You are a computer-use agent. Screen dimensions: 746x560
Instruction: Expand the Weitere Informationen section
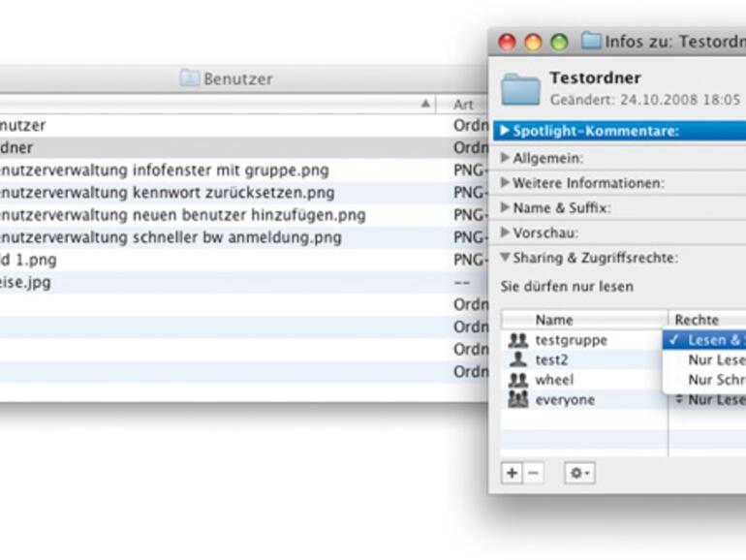click(505, 183)
